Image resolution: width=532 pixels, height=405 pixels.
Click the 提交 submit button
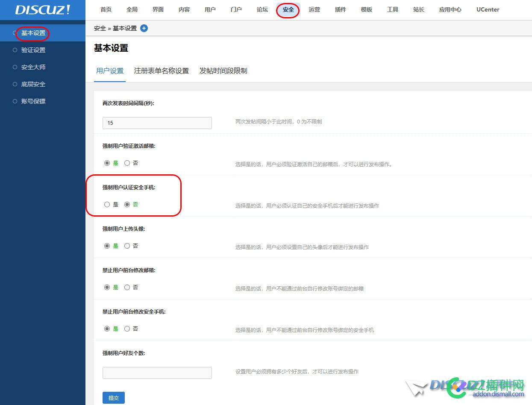(x=113, y=397)
